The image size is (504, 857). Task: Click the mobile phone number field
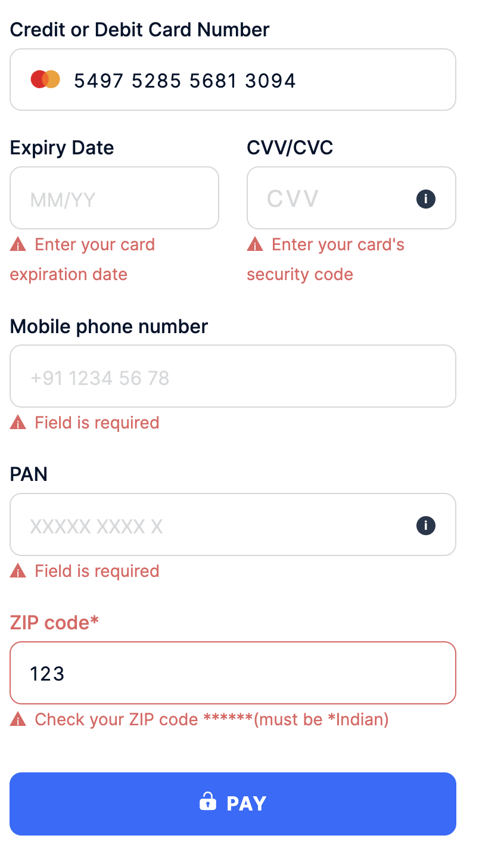coord(232,376)
